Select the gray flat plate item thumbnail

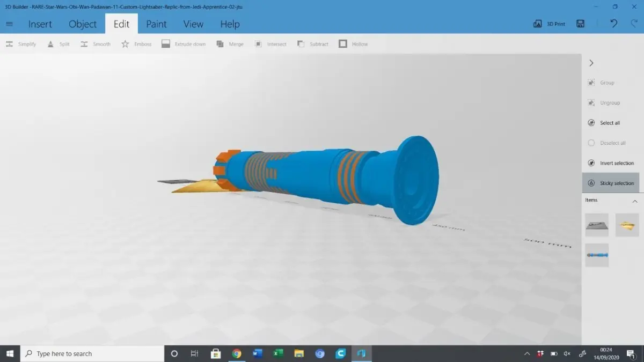tap(597, 225)
